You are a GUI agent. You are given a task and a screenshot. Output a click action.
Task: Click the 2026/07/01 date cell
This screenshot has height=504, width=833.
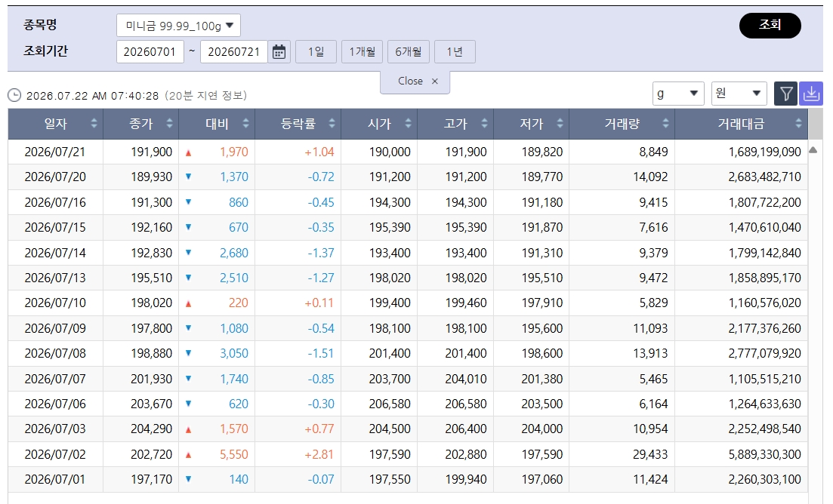(x=55, y=479)
